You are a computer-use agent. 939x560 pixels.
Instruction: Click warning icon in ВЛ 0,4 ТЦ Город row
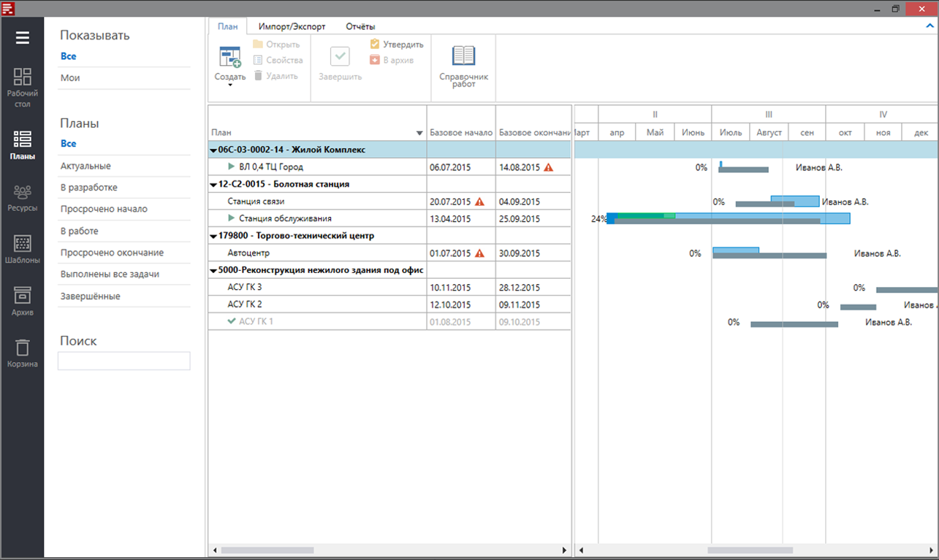point(549,167)
